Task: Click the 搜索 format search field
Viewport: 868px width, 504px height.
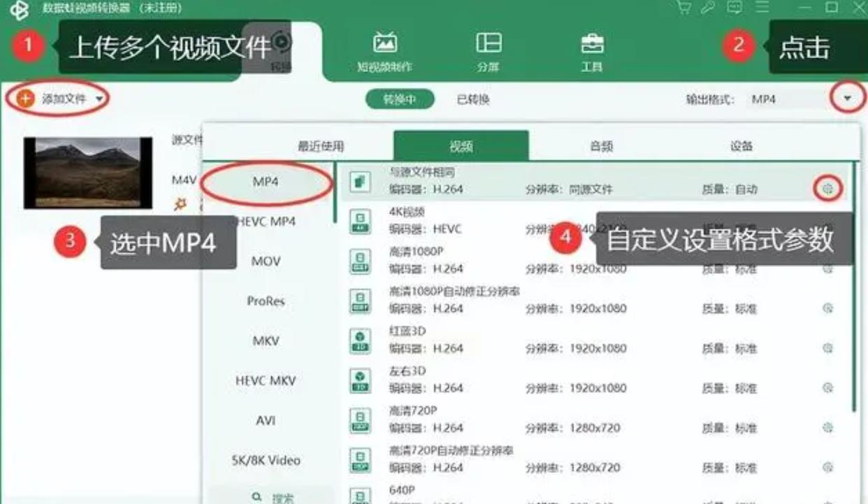Action: click(x=272, y=495)
